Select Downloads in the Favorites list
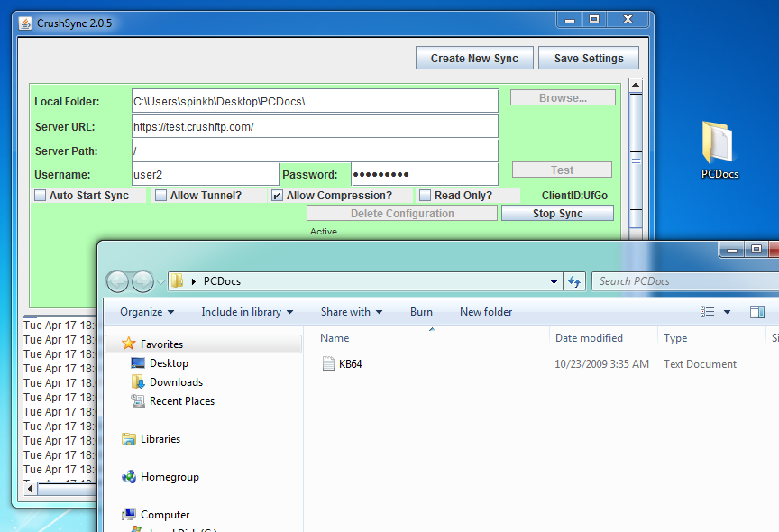 point(177,382)
